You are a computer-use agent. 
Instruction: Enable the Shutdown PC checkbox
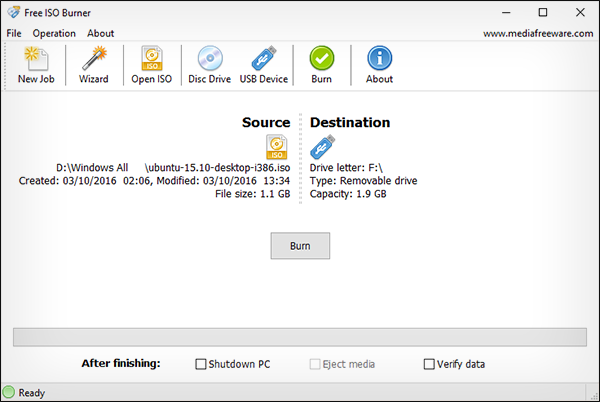[x=201, y=364]
